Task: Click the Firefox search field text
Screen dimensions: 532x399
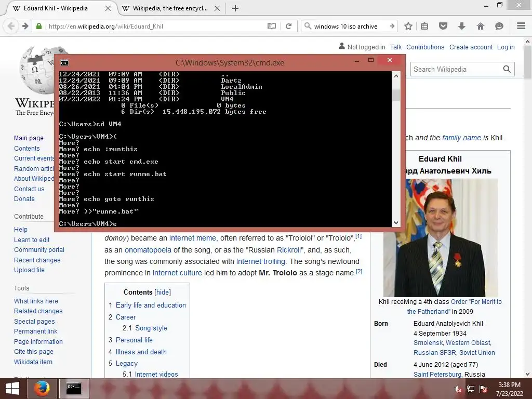Action: point(345,26)
